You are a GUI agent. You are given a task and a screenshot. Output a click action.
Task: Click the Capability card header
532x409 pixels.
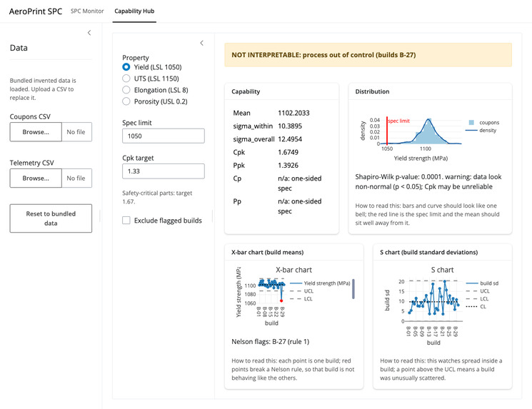pyautogui.click(x=281, y=91)
